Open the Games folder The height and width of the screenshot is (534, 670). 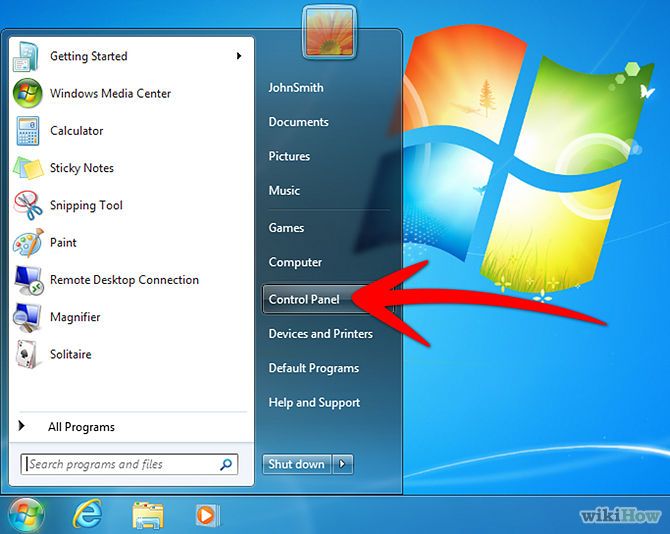point(286,228)
